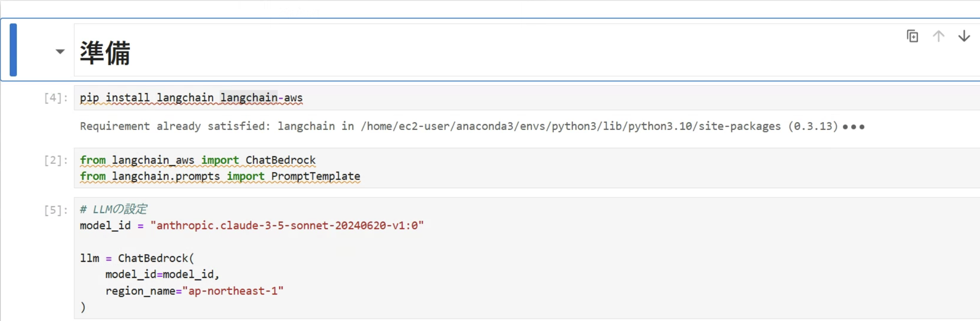The image size is (980, 321).
Task: Click the 'llm = ChatBedrock(' line
Action: point(137,258)
